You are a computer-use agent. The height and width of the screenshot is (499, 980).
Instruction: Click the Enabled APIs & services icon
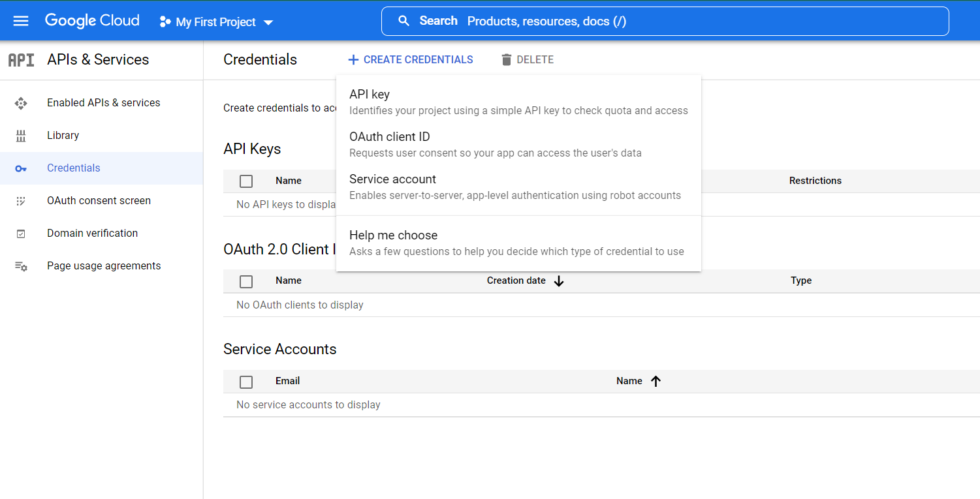(x=21, y=103)
